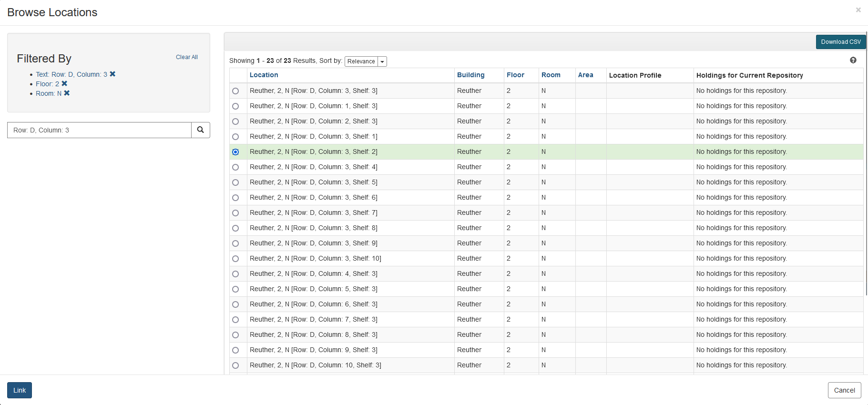Select radio for Column: 3, Shelf: 10 location
Viewport: 868px width, 405px height.
[235, 259]
